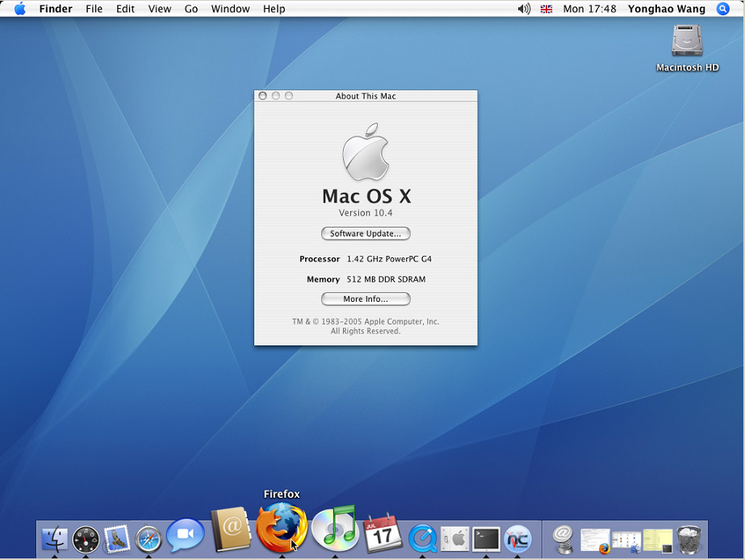Viewport: 745px width, 560px height.
Task: Click the 1.42 GHz PowerPC G4 text
Action: click(389, 259)
